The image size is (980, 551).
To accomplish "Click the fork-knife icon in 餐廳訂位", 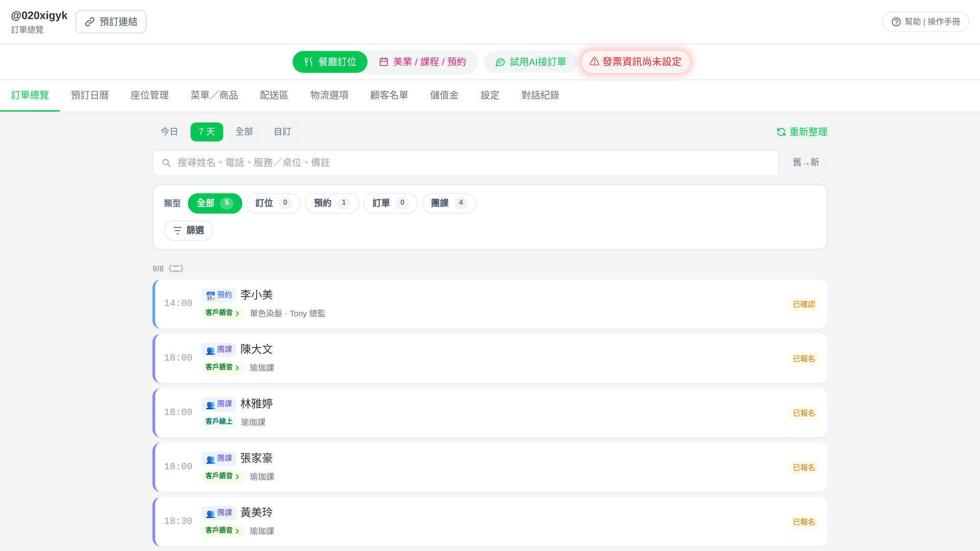I will click(308, 62).
